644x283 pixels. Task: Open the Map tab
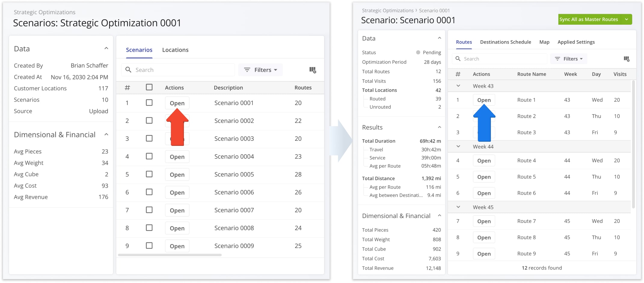click(544, 42)
